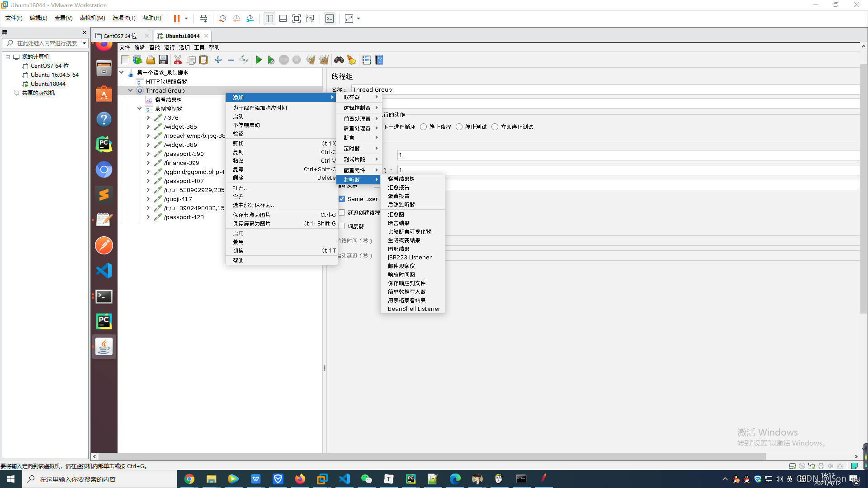Select the 立即停止测试 radio button
This screenshot has width=868, height=488.
pos(495,127)
